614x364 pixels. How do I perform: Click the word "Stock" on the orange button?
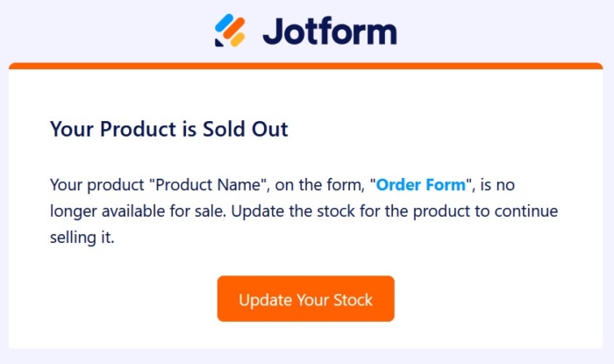[352, 299]
